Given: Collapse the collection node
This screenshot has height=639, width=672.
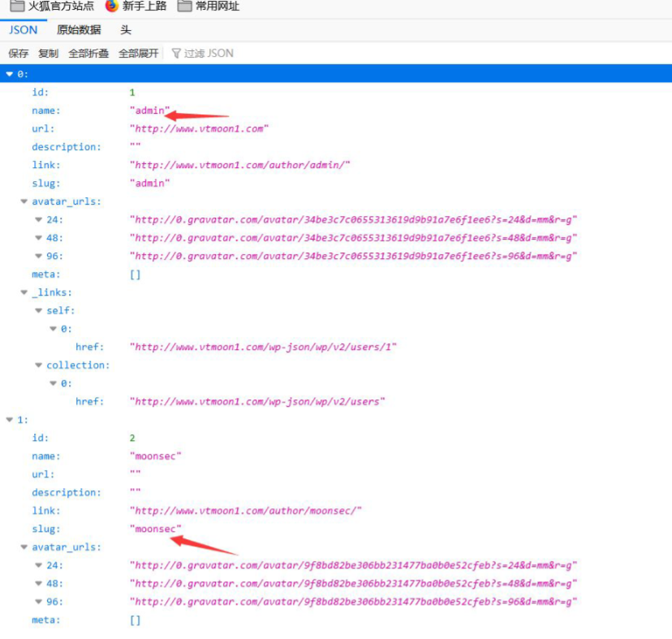Looking at the screenshot, I should [x=39, y=365].
